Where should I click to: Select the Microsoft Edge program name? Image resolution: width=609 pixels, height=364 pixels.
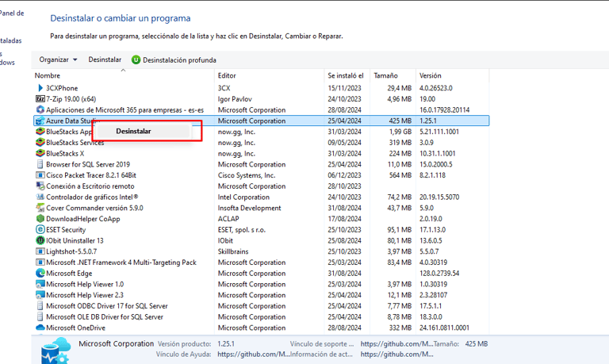pos(69,273)
